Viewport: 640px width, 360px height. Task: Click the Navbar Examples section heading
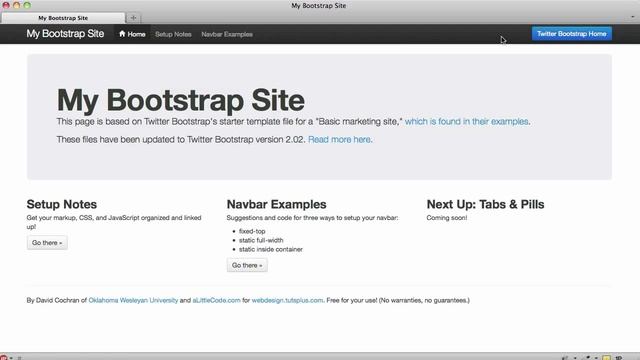click(x=276, y=204)
